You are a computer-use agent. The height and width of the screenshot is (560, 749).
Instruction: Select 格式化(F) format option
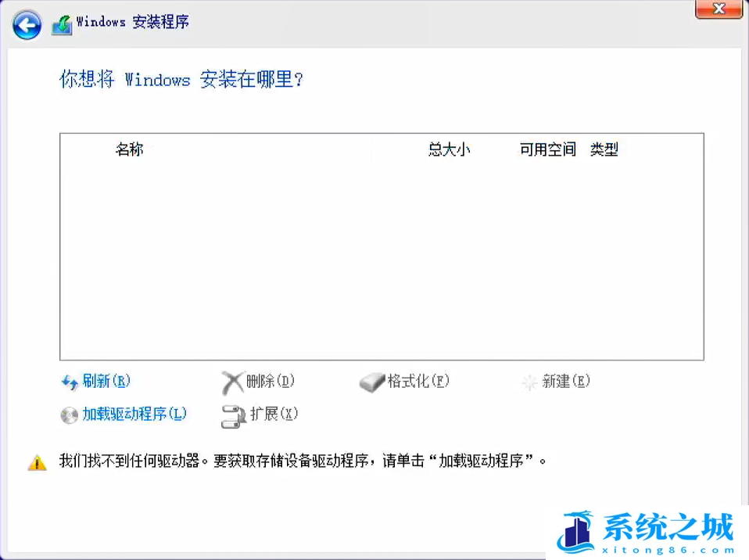(x=418, y=381)
